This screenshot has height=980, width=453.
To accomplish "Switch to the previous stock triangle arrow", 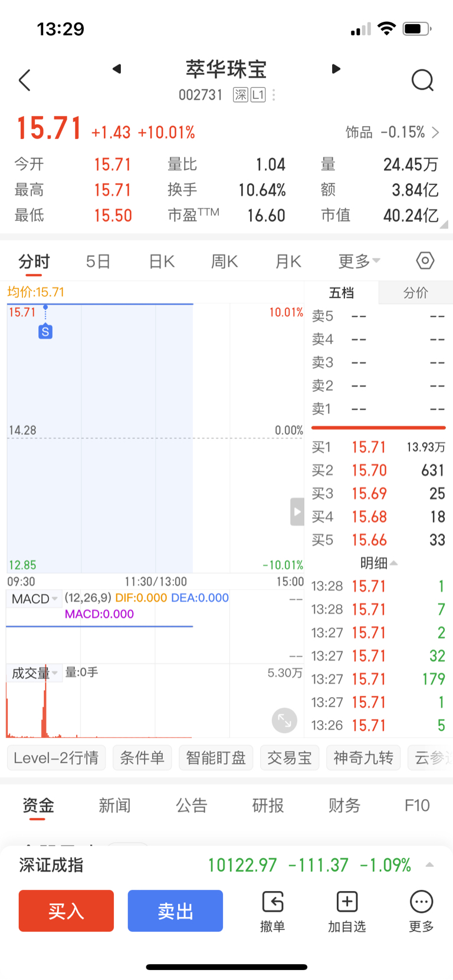I will pyautogui.click(x=117, y=69).
